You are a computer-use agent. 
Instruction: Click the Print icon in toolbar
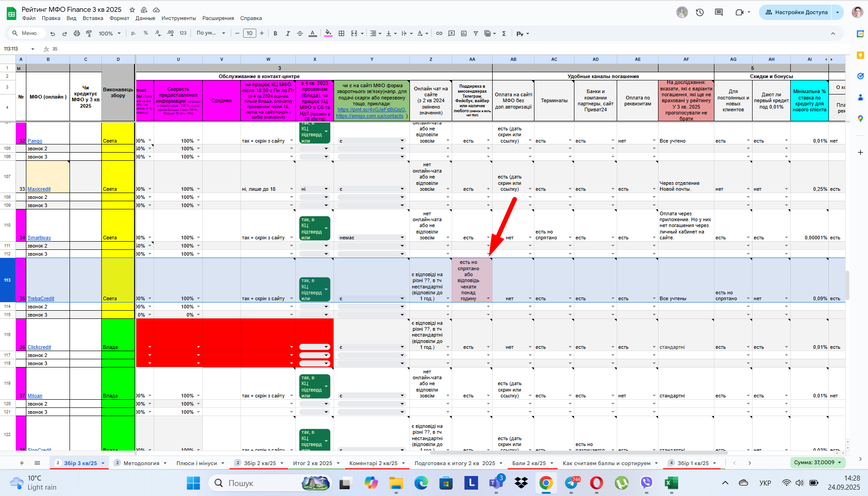coord(77,33)
